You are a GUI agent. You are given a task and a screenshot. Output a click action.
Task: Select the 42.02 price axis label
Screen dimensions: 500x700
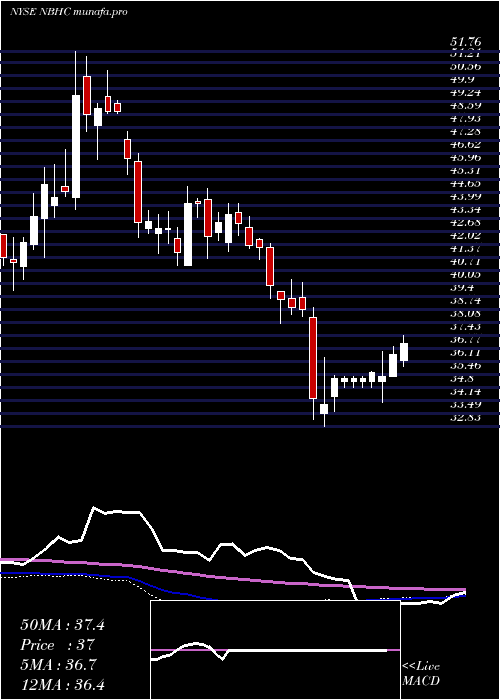click(x=466, y=235)
